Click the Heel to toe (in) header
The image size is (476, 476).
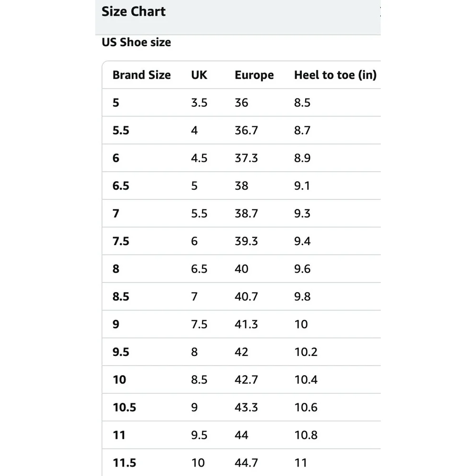point(336,75)
